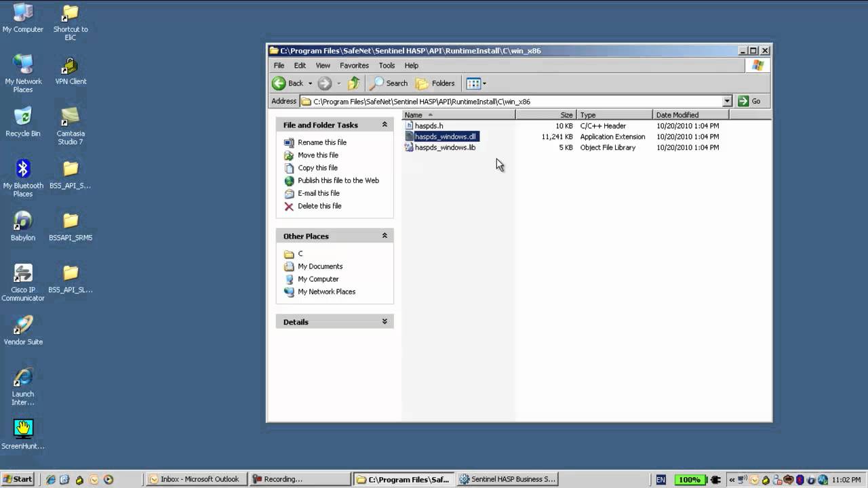Open the Forward history dropdown arrow
The height and width of the screenshot is (488, 868).
pyautogui.click(x=338, y=83)
